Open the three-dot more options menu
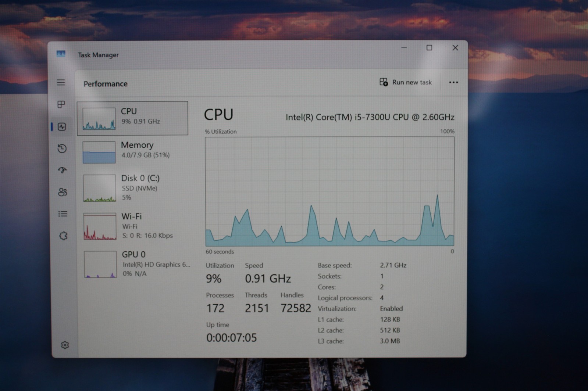 [x=453, y=82]
